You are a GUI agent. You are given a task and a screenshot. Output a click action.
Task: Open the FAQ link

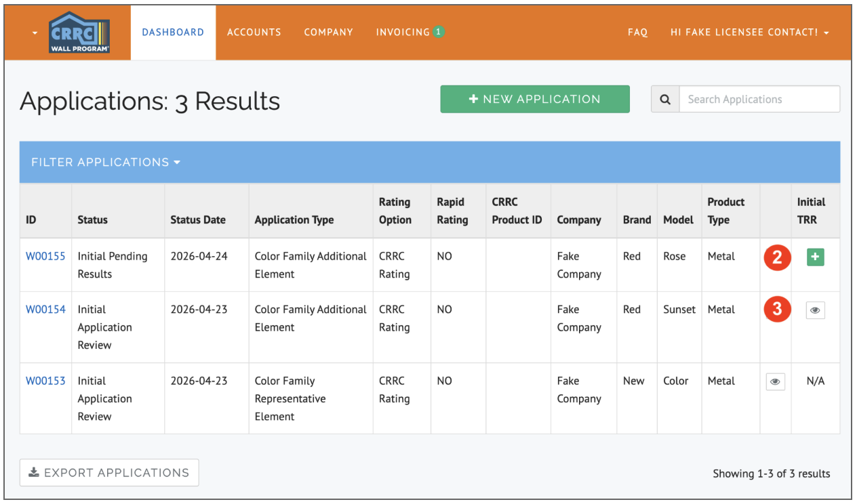pyautogui.click(x=637, y=33)
